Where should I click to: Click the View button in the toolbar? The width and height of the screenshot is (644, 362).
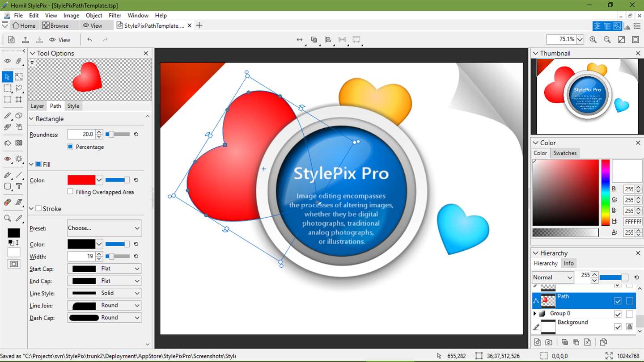[59, 40]
